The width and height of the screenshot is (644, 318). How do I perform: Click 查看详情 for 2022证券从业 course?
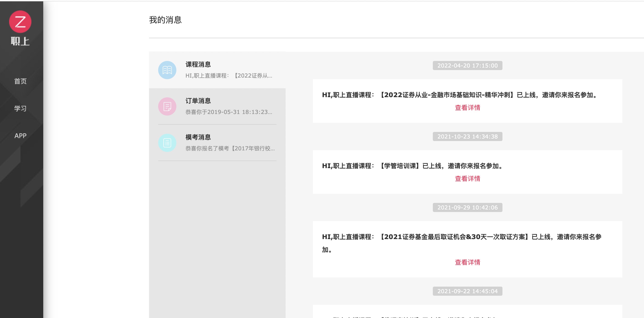coord(467,108)
